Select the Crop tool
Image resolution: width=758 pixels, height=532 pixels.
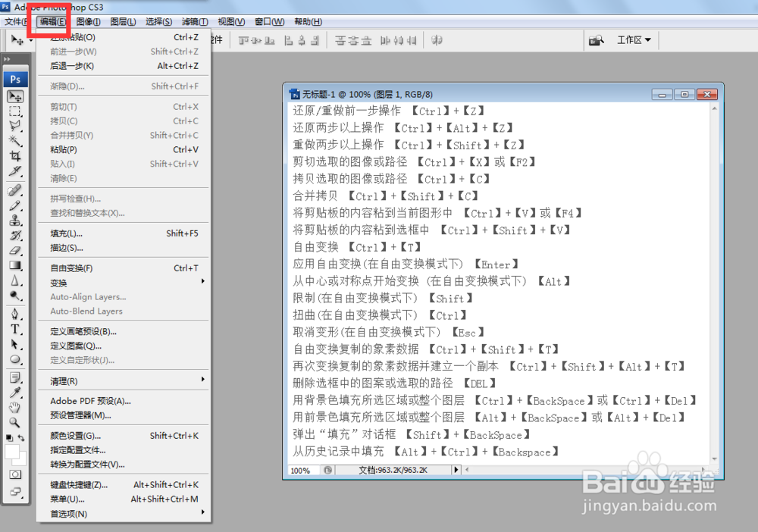coord(15,156)
